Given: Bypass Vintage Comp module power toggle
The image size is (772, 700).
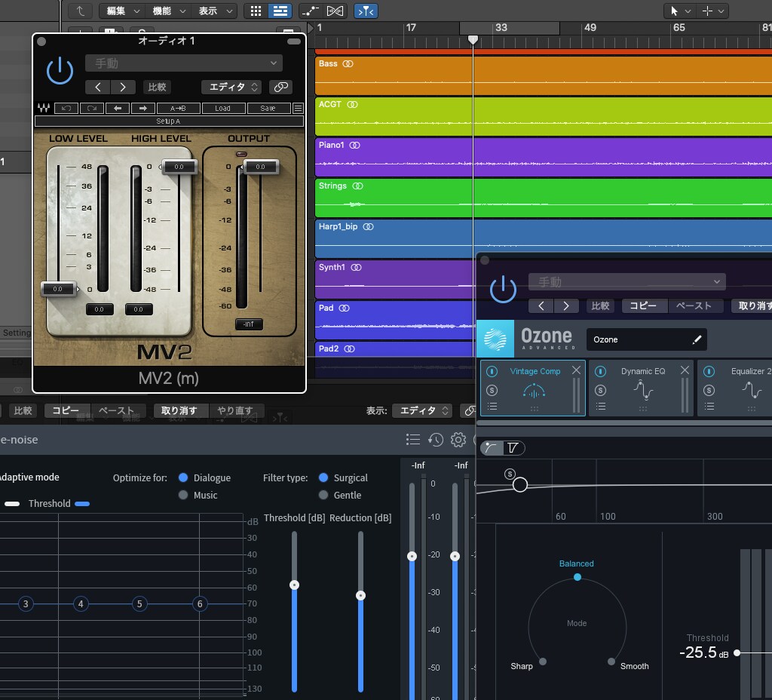Looking at the screenshot, I should (492, 371).
